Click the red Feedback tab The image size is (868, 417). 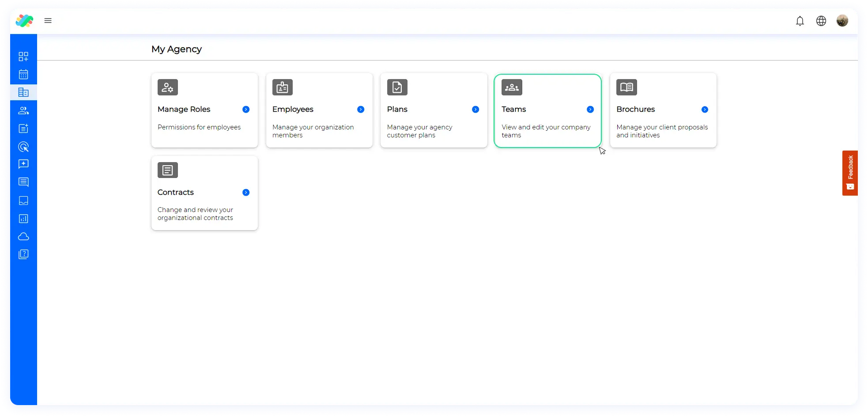click(x=850, y=173)
